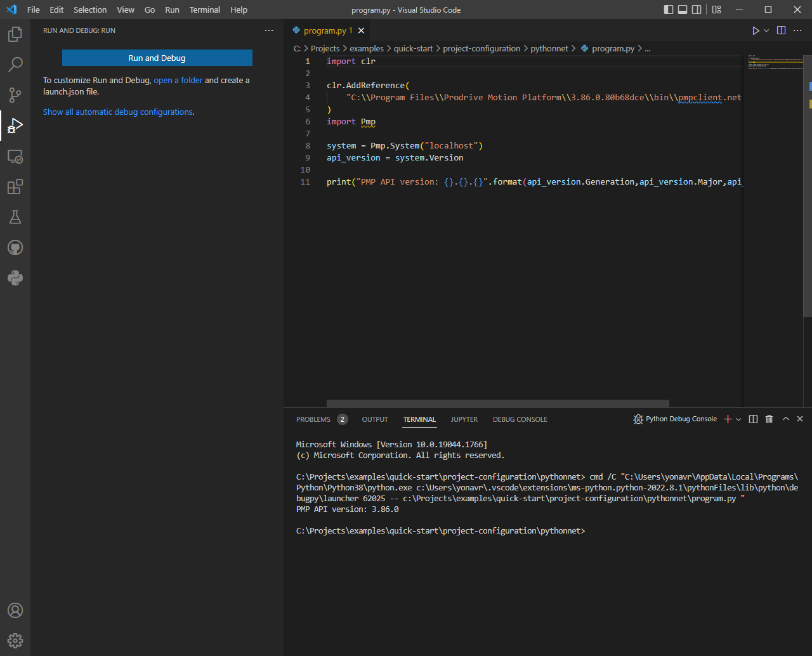Screen dimensions: 812x656
Task: Open the Testing flask icon
Action: [x=15, y=217]
